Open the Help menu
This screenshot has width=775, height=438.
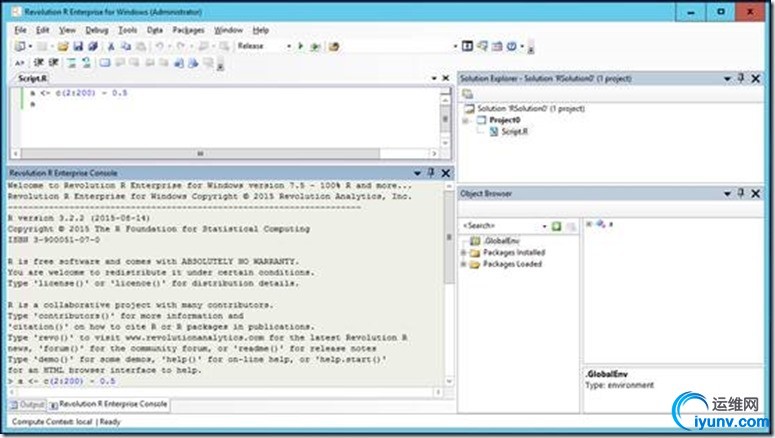(260, 30)
